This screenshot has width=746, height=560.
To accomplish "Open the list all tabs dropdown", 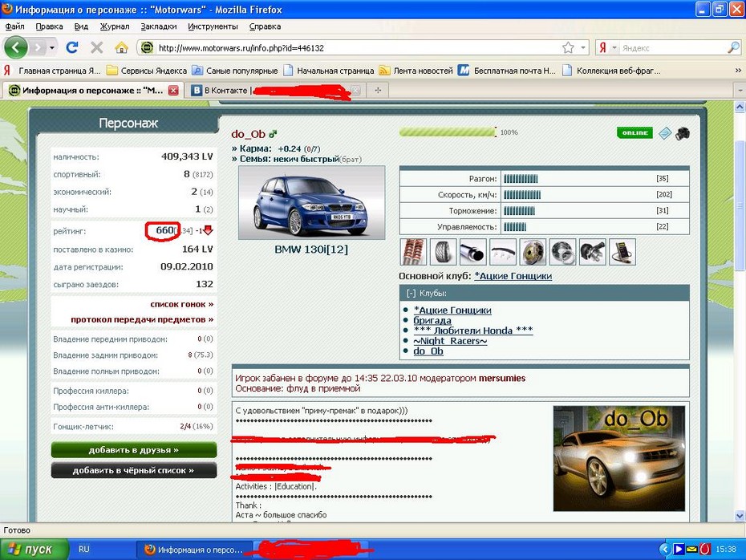I will click(x=740, y=91).
